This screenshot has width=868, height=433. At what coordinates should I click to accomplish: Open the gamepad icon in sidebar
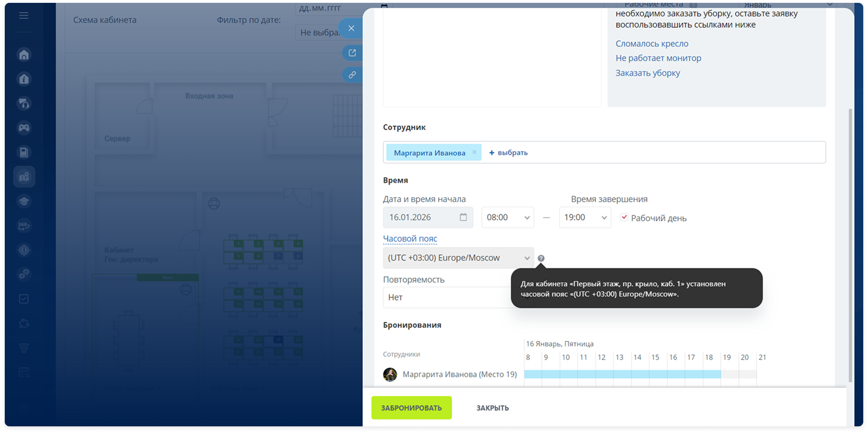coord(24,128)
